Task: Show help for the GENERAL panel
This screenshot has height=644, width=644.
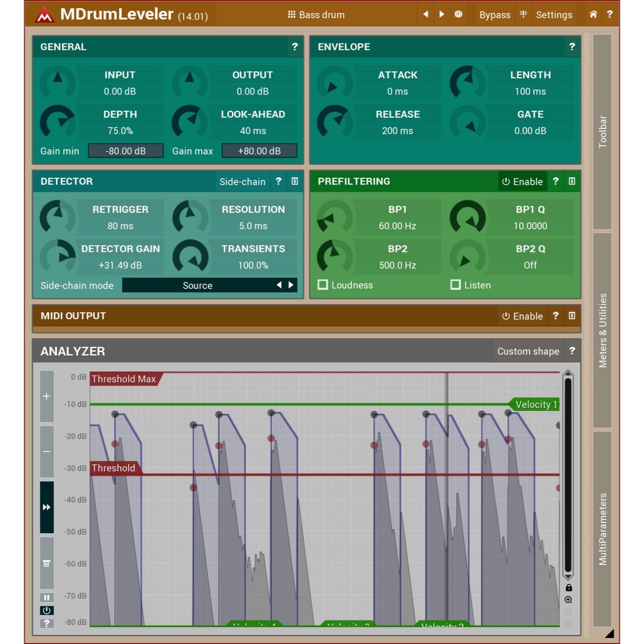Action: coord(295,47)
